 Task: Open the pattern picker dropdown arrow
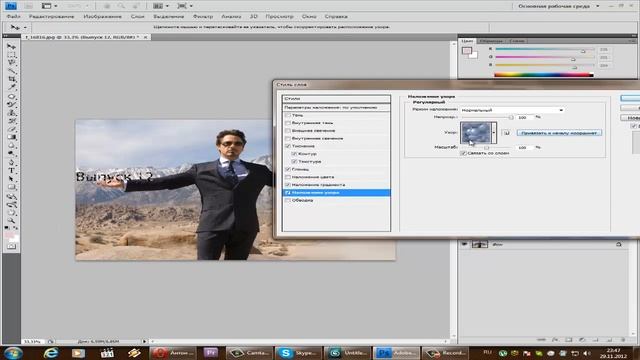click(x=494, y=133)
